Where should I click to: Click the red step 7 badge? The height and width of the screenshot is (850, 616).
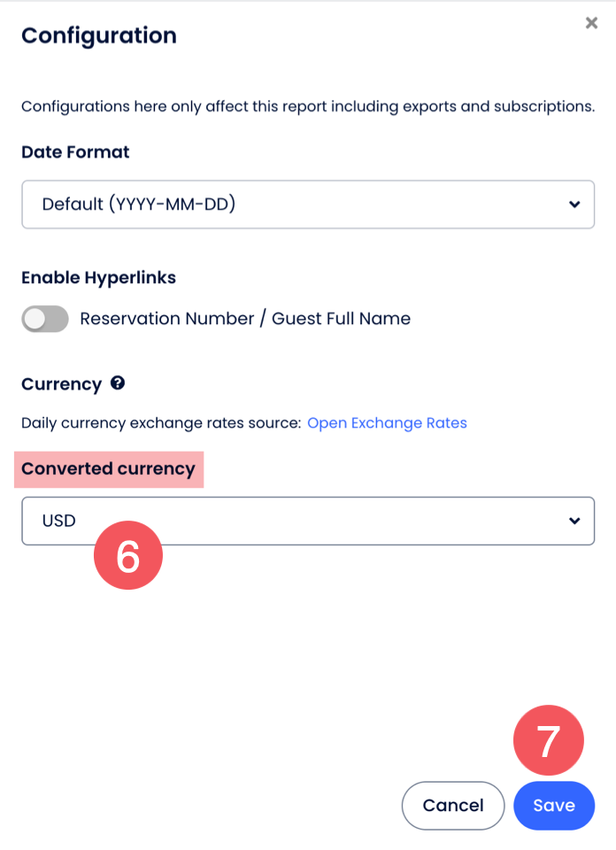pos(549,740)
